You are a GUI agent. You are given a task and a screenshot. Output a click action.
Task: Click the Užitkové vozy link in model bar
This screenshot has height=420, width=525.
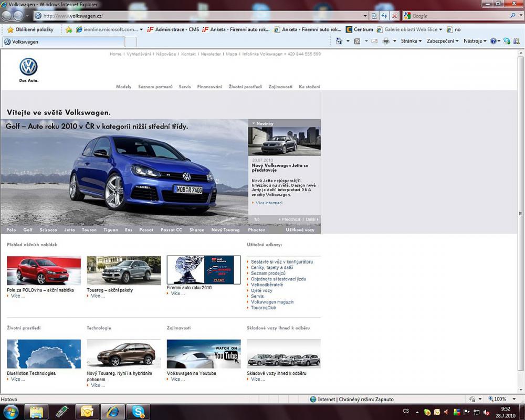point(300,230)
